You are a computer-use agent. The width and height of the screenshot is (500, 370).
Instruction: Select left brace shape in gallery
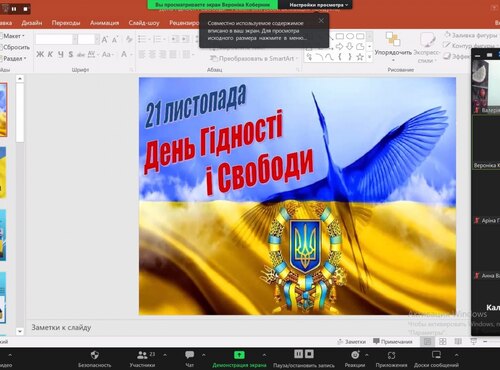tap(340, 57)
